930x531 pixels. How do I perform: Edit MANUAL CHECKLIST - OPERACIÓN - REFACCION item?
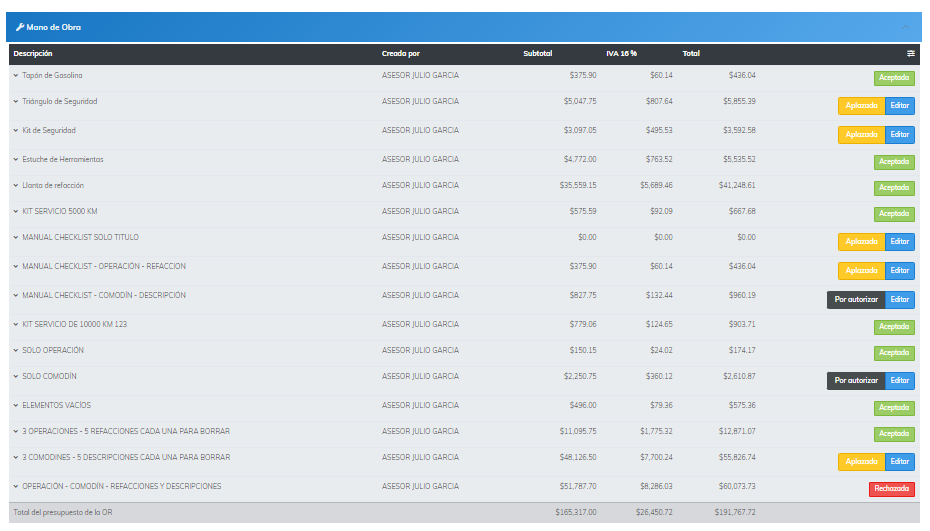[900, 271]
